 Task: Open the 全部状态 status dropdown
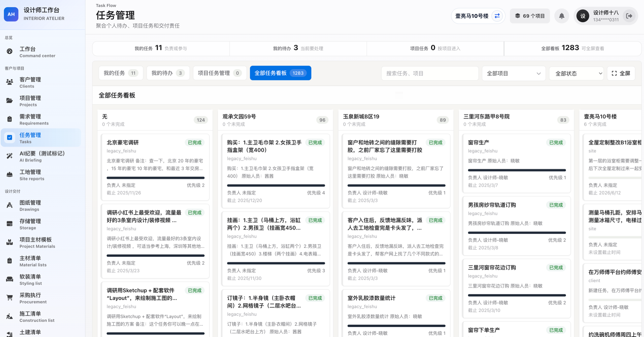pos(576,73)
